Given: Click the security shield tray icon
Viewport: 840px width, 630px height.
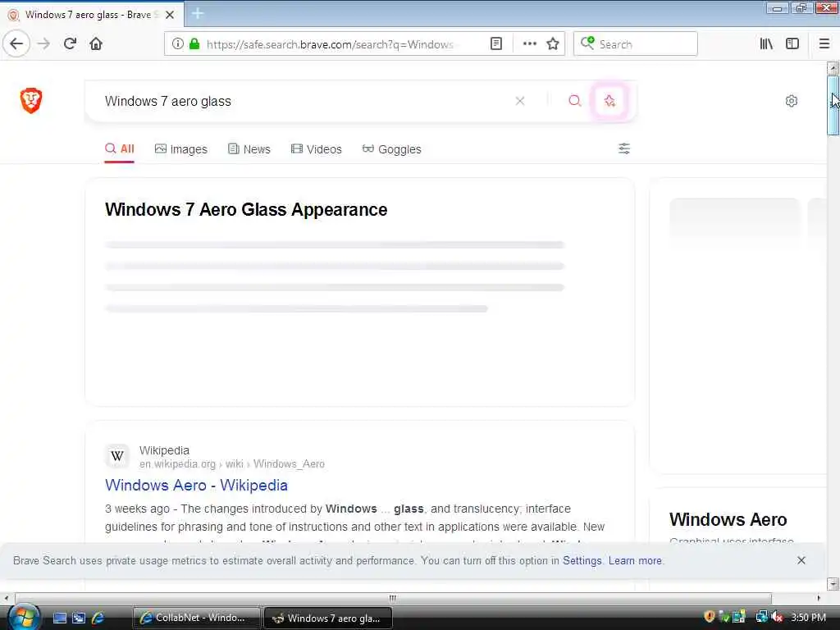Looking at the screenshot, I should 710,617.
